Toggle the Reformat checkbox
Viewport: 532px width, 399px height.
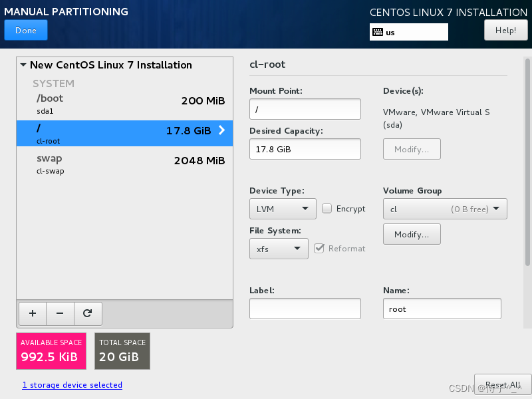pos(319,248)
